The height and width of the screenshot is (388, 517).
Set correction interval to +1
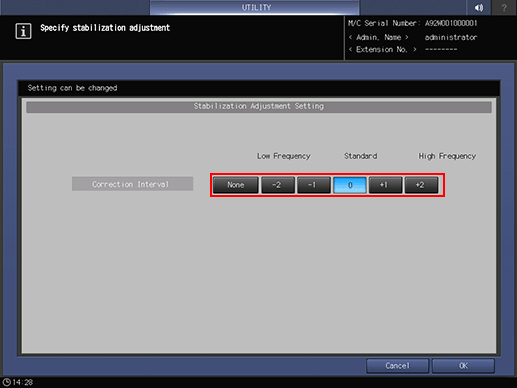pyautogui.click(x=385, y=185)
